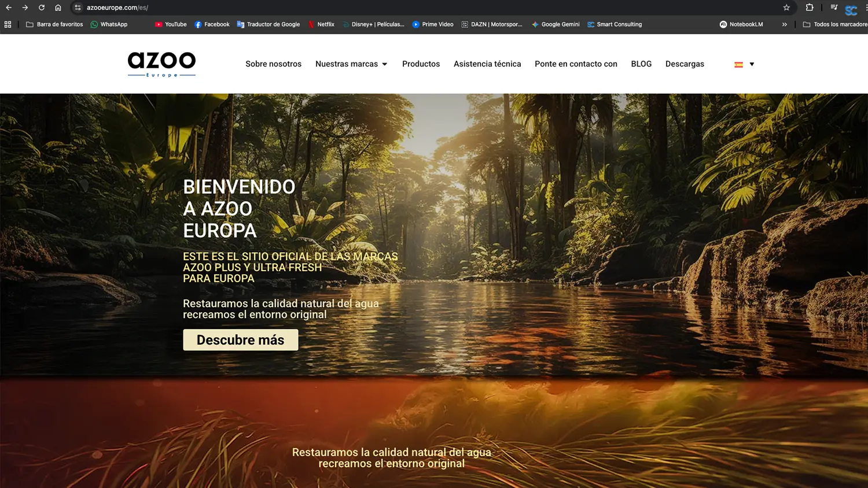The image size is (868, 488).
Task: Click the browser home icon
Action: pos(58,8)
